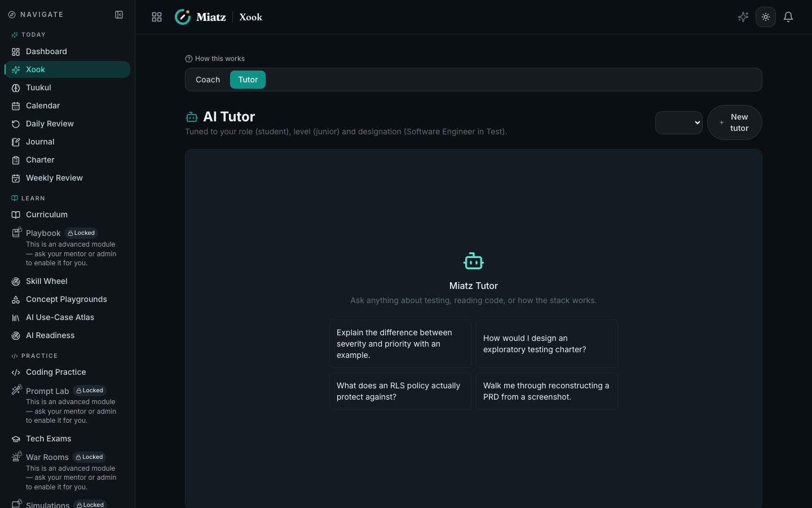
Task: Open Skill Wheel from sidebar
Action: [67, 281]
